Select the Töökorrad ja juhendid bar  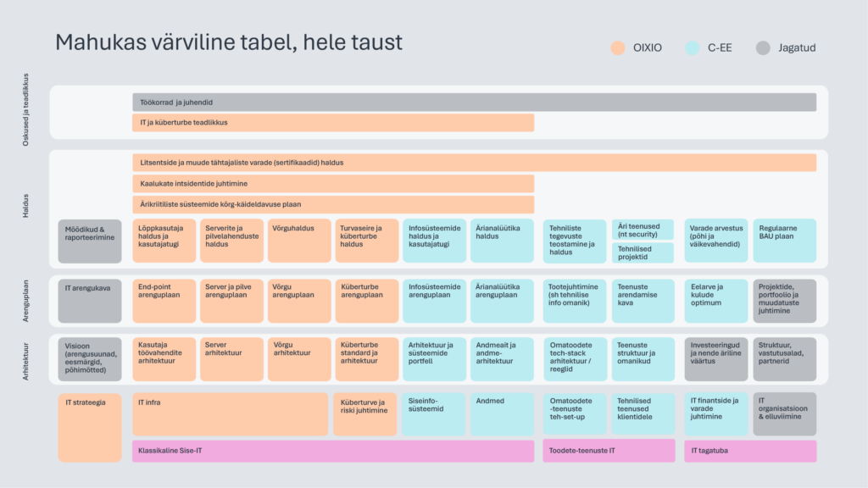click(x=474, y=103)
